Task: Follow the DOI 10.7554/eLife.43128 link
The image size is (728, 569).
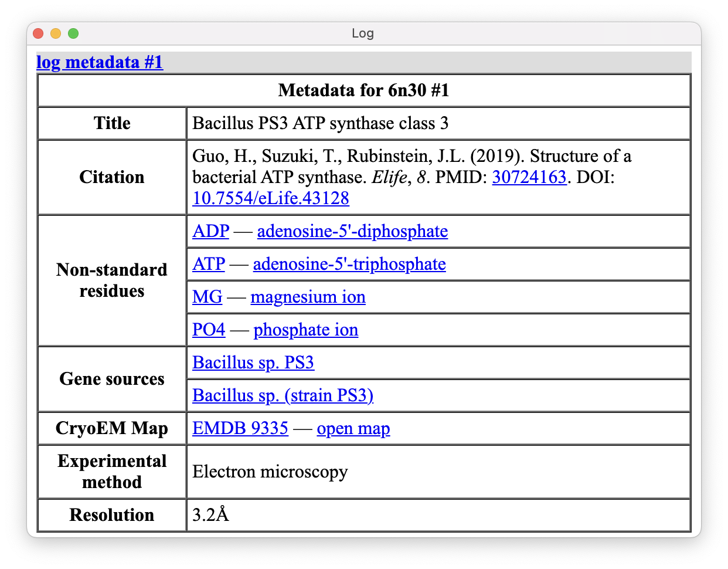Action: click(270, 198)
